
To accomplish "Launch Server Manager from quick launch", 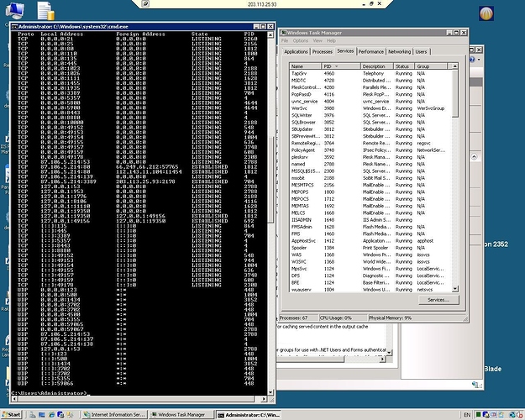I will click(33, 415).
